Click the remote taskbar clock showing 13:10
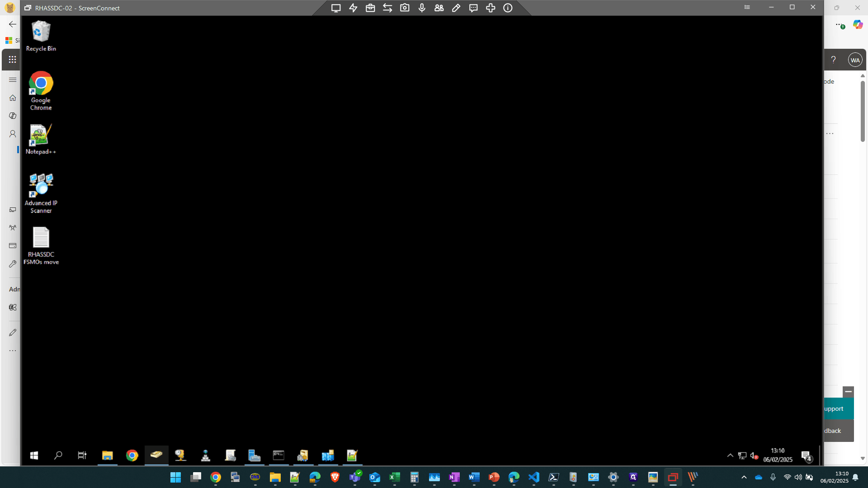Viewport: 868px width, 488px height. [778, 455]
